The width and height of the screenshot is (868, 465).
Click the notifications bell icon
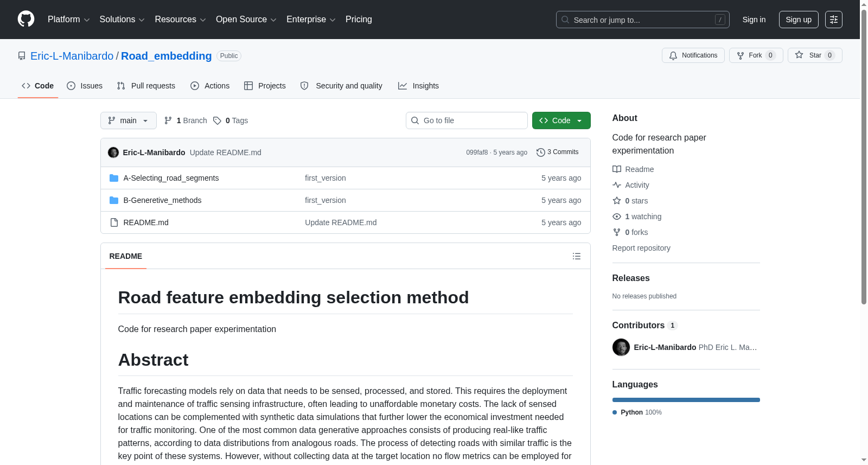click(x=673, y=55)
